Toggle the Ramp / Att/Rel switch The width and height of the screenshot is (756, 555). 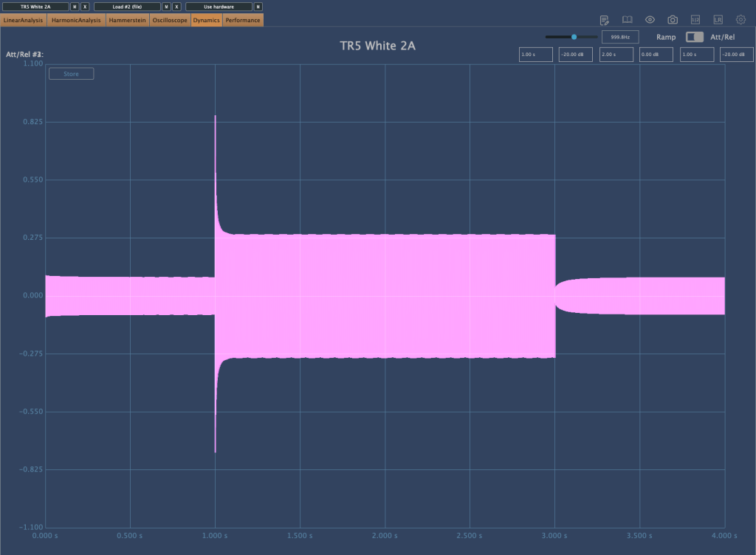[x=694, y=37]
